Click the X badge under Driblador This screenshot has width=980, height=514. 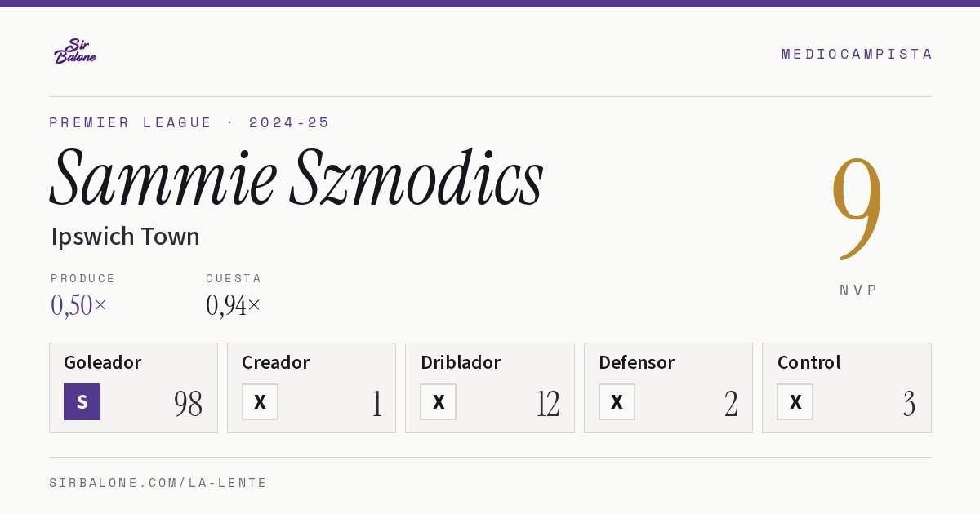click(x=439, y=401)
